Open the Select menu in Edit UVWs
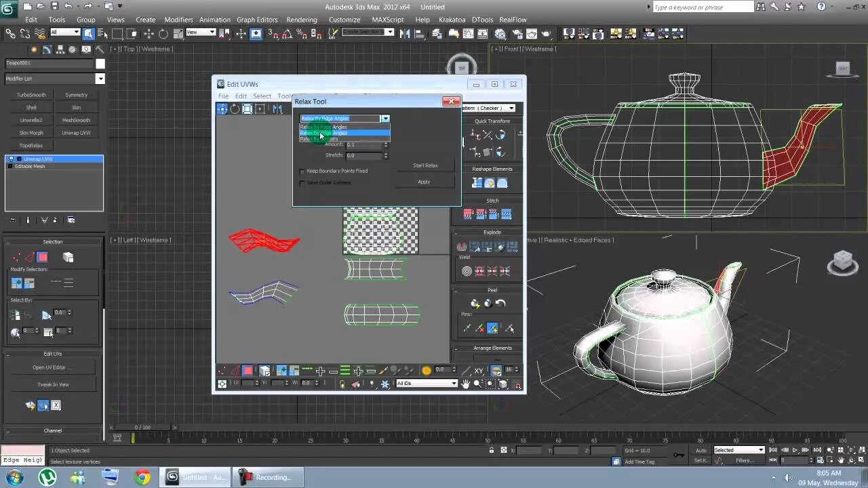The image size is (868, 488). pos(262,96)
